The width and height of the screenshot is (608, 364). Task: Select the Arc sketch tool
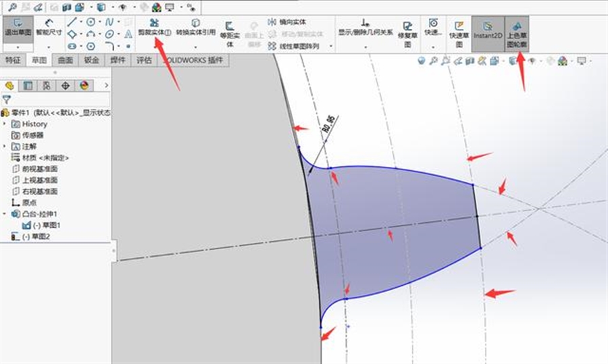coord(91,34)
